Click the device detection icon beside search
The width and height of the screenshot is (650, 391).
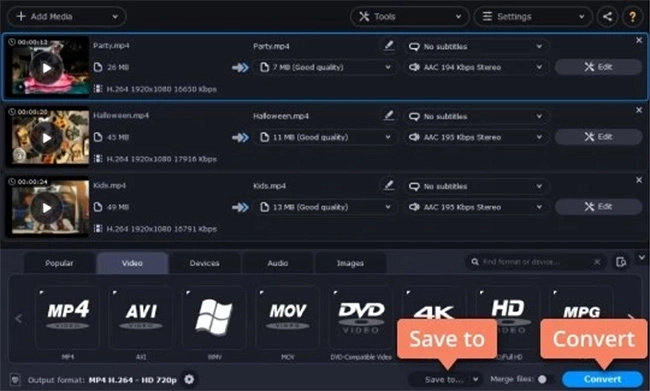[x=621, y=262]
